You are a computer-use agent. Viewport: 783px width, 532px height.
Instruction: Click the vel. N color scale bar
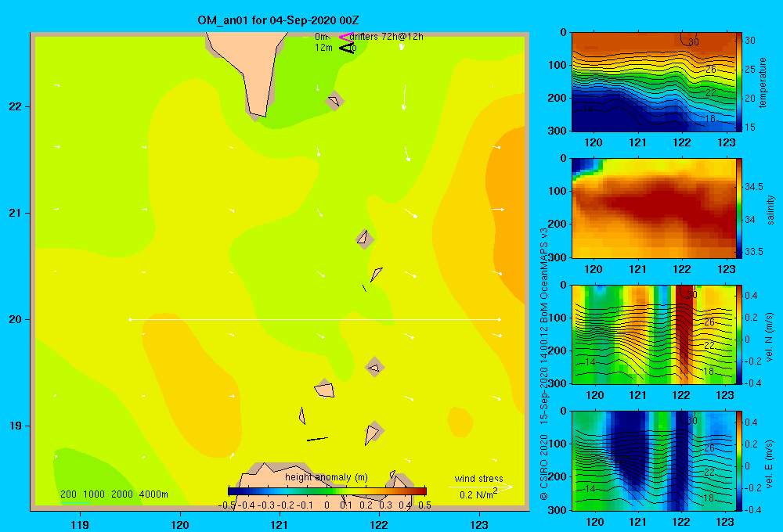[738, 334]
